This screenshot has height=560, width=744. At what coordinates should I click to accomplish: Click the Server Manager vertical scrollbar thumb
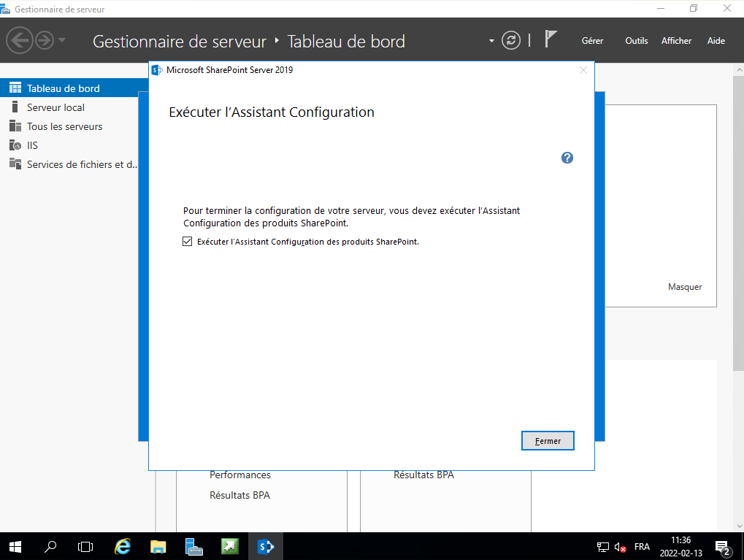[739, 223]
